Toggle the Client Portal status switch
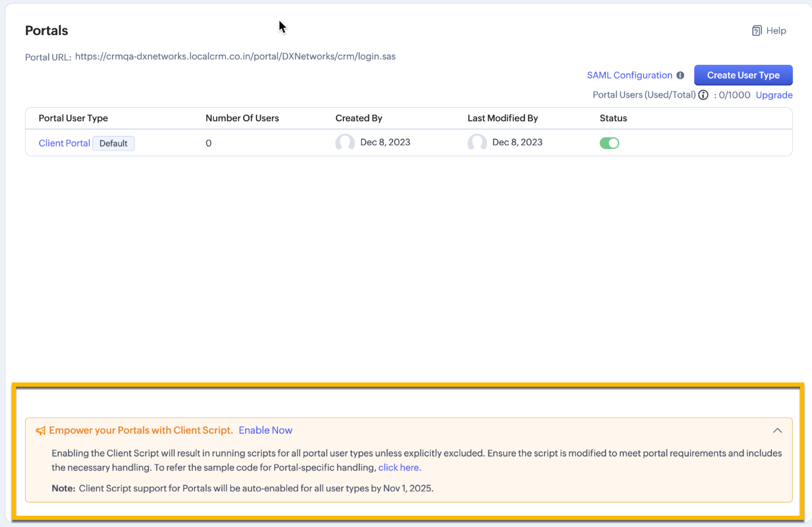The height and width of the screenshot is (527, 812). point(610,143)
